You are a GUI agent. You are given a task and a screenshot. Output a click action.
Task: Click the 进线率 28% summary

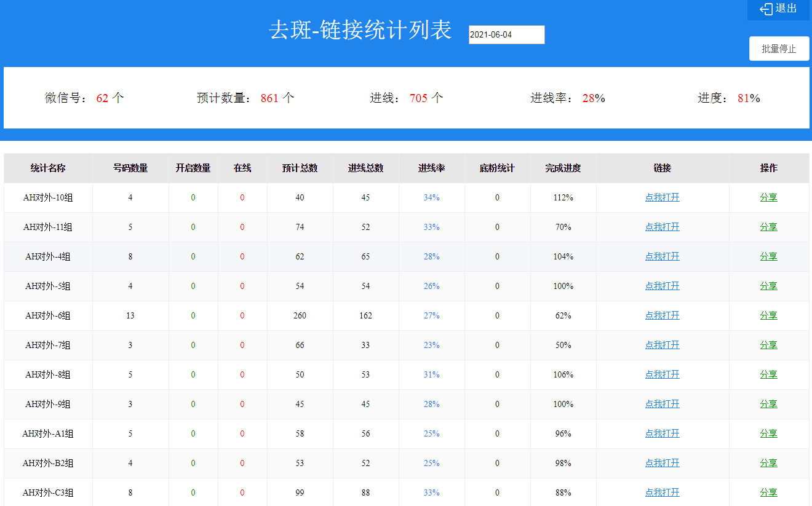(x=568, y=98)
